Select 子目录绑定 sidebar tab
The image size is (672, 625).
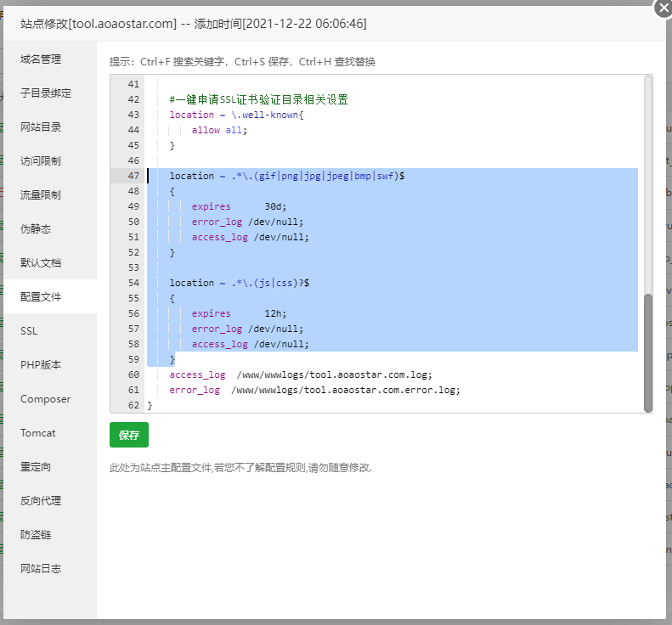(x=46, y=93)
